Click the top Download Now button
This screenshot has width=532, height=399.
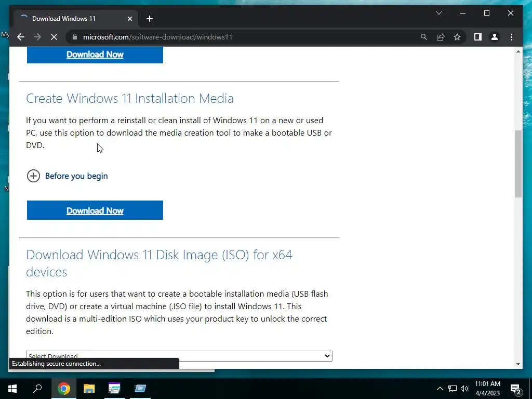pos(95,55)
